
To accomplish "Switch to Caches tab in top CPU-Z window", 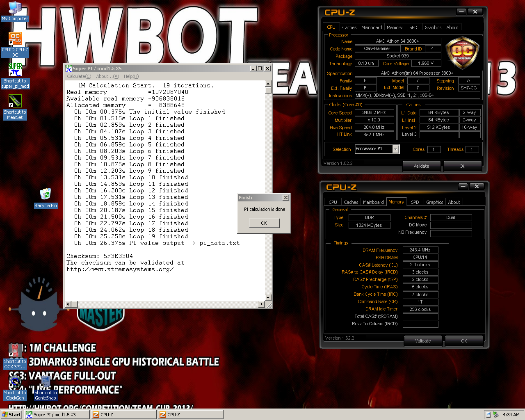I will tap(349, 27).
